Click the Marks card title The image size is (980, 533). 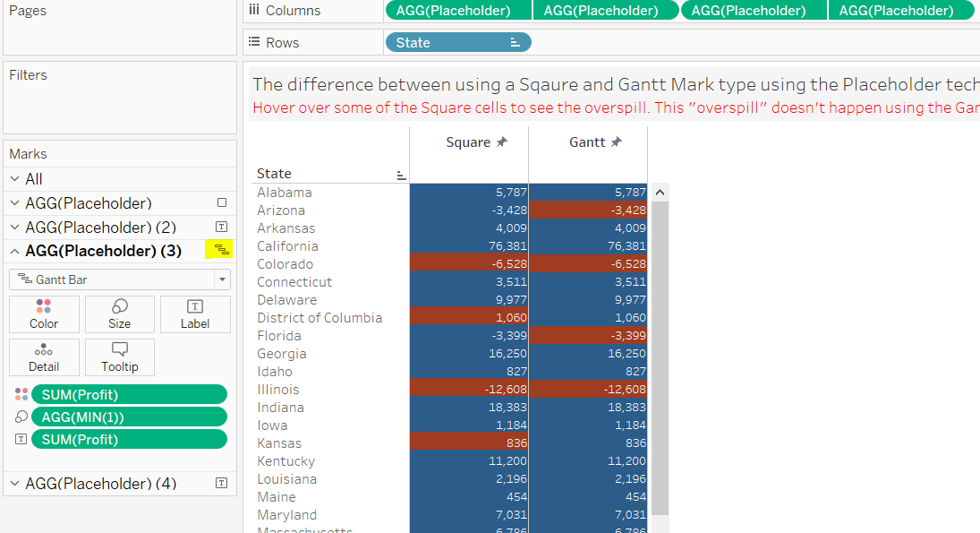click(x=28, y=154)
